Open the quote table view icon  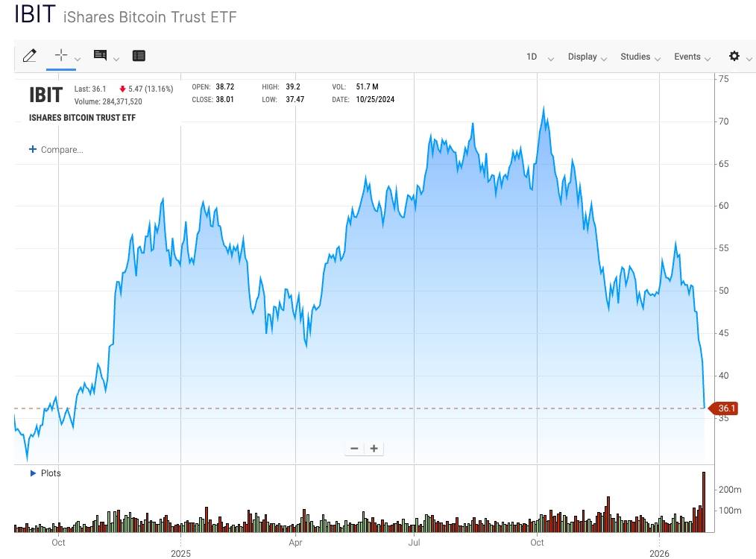coord(139,55)
